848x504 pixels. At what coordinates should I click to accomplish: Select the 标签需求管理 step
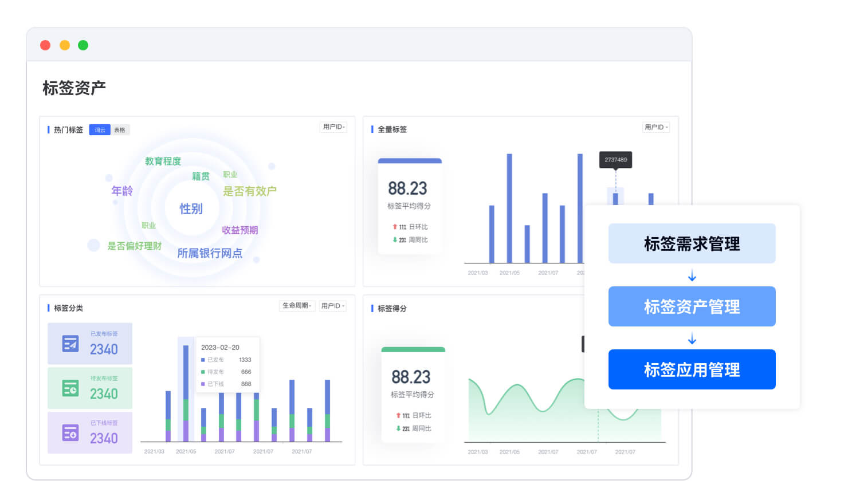pyautogui.click(x=692, y=243)
